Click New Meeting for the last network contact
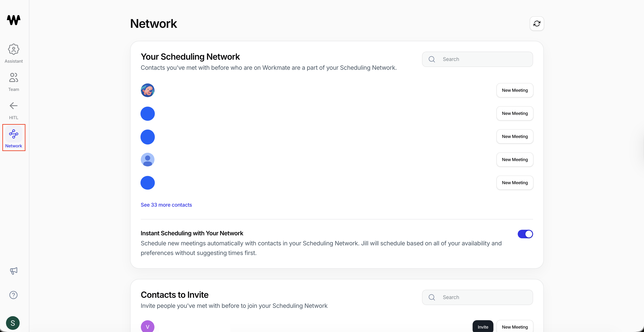The width and height of the screenshot is (644, 332). point(515,182)
